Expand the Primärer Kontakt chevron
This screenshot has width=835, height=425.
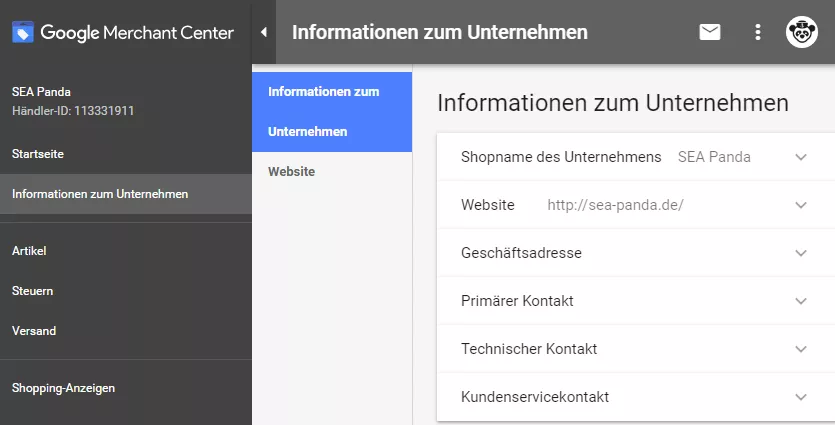pos(801,301)
